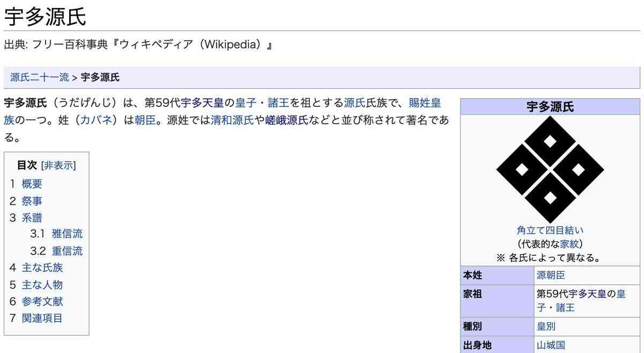Click the 出身地 infobox row label

478,345
